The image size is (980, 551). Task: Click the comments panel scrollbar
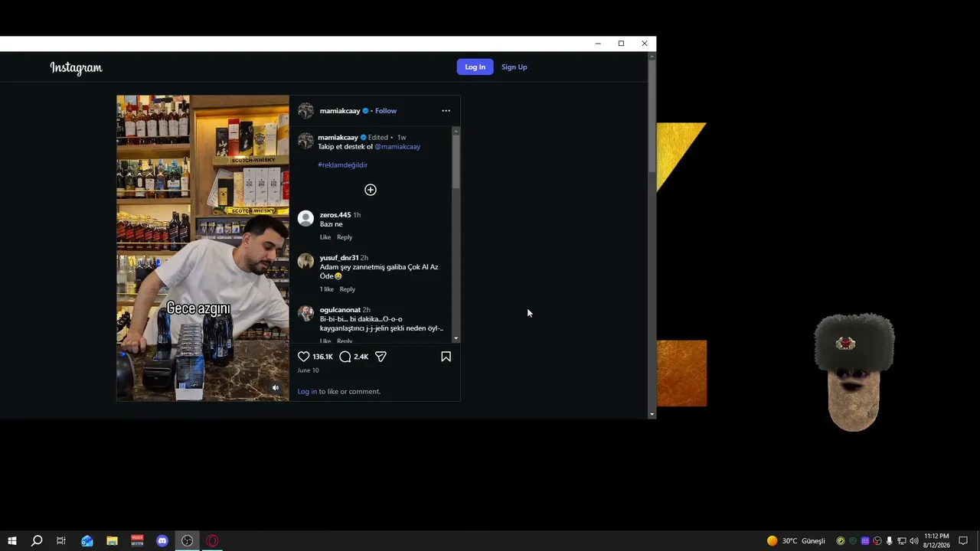(456, 161)
